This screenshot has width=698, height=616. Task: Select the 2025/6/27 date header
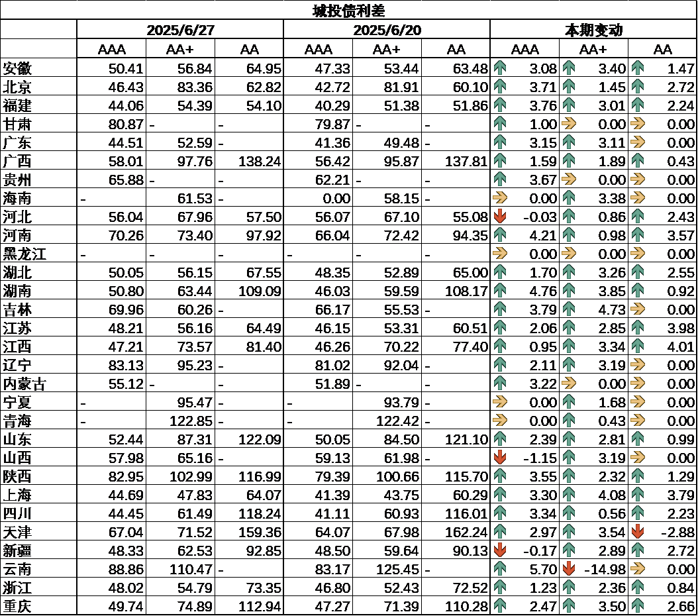[x=180, y=30]
